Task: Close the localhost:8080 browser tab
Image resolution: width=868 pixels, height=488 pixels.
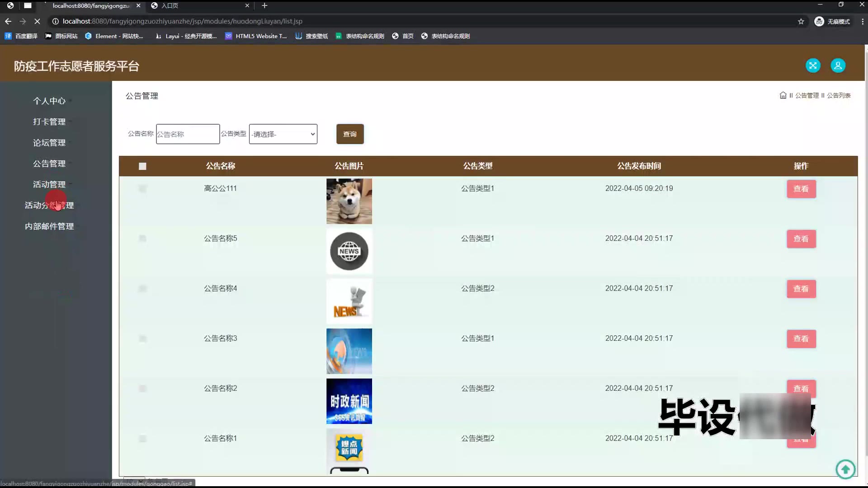Action: [138, 5]
